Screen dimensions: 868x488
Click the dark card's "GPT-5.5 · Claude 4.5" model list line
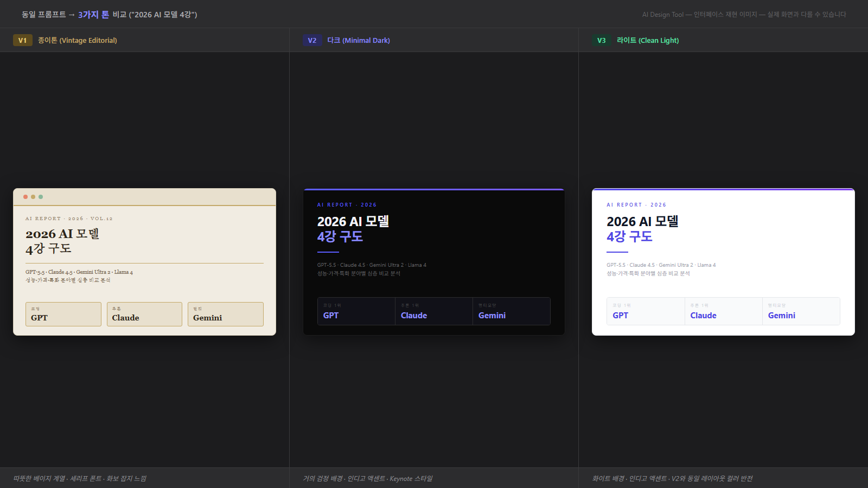coord(372,265)
